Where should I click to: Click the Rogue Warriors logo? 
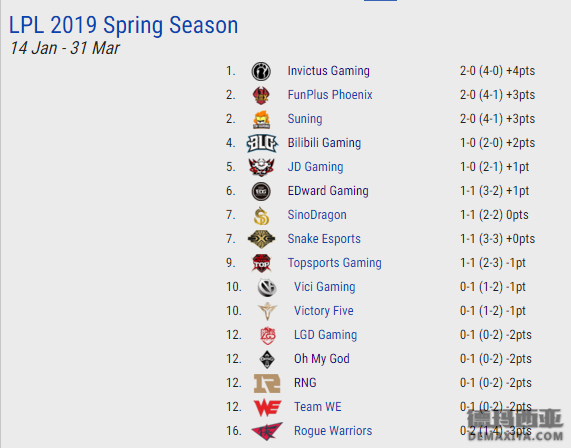(x=267, y=431)
